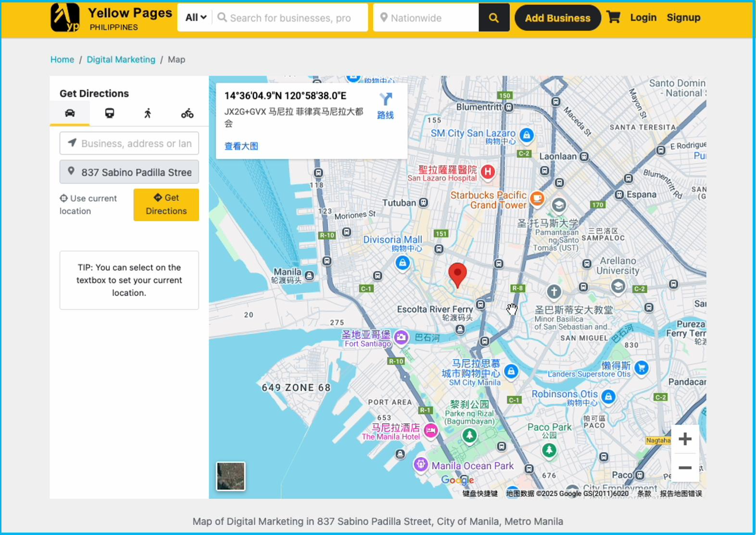Click the Add Business button

557,18
